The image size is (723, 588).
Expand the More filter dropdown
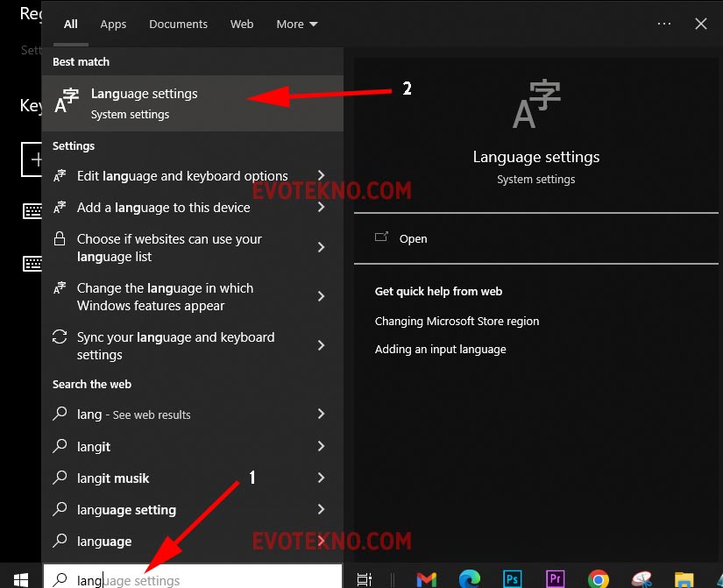coord(296,25)
